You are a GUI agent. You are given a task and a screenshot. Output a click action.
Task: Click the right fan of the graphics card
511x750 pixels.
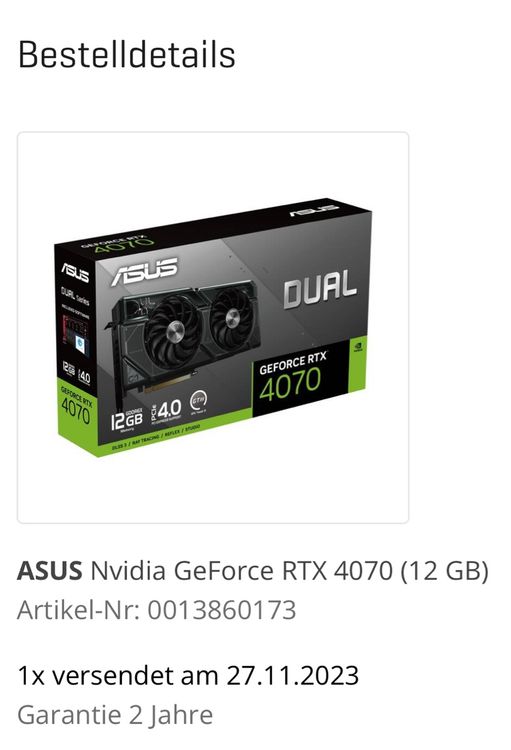coord(232,316)
